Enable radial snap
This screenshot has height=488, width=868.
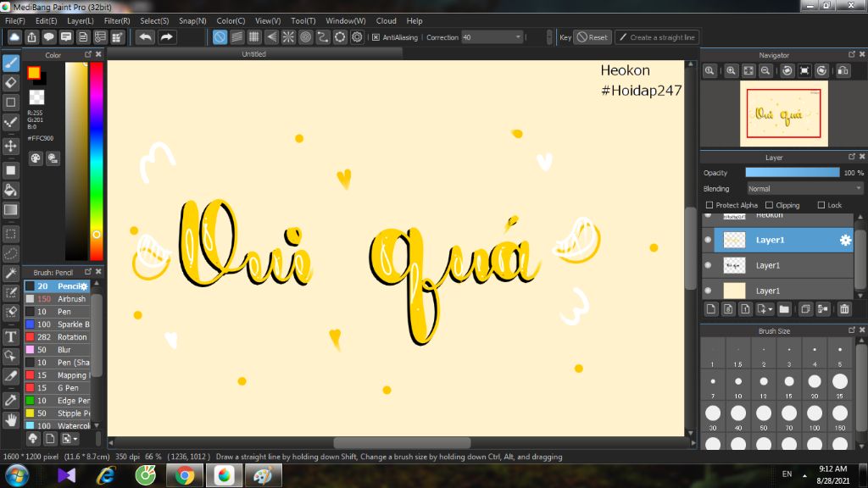click(288, 37)
